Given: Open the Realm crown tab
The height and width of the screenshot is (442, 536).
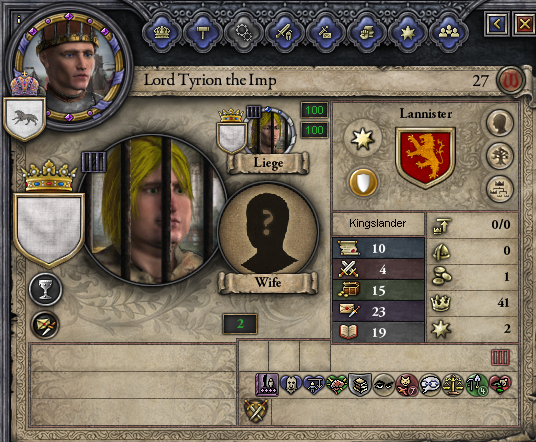Looking at the screenshot, I should click(x=162, y=33).
